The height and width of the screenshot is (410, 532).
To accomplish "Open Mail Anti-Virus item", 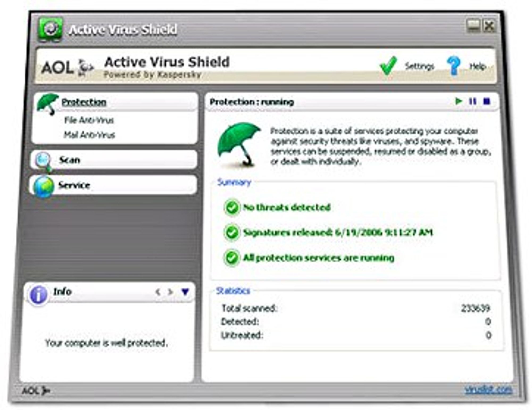I will (89, 135).
